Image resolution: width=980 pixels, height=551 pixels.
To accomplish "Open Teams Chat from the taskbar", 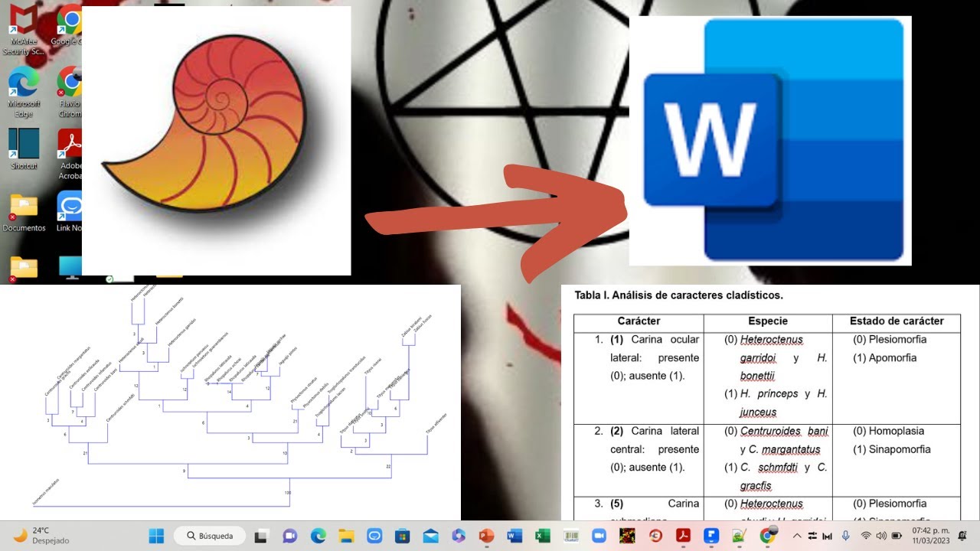I will (x=290, y=536).
